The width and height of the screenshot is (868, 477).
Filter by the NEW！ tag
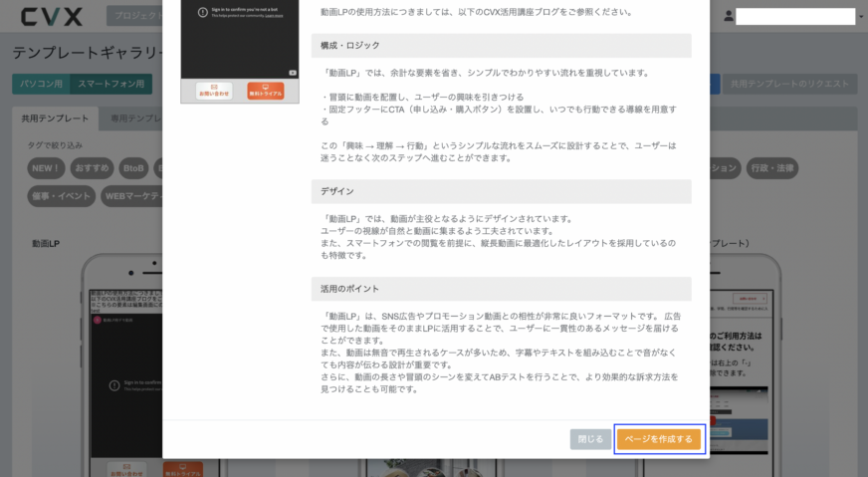47,168
